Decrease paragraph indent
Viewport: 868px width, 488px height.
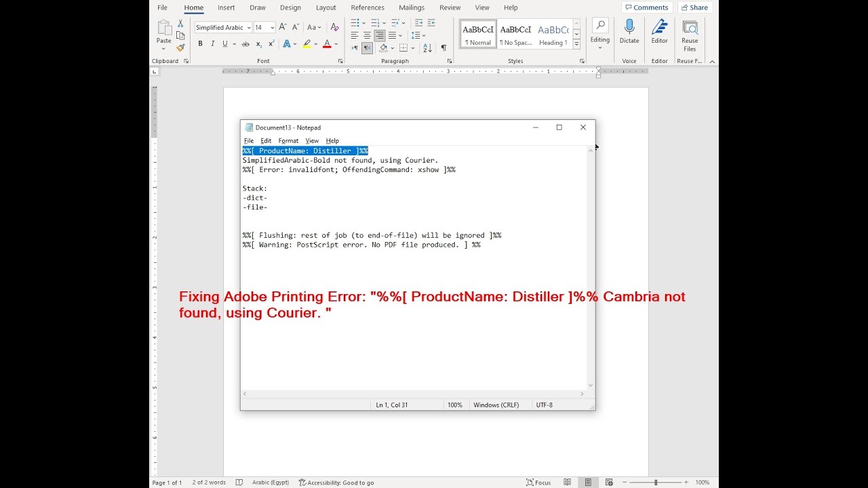coord(419,23)
